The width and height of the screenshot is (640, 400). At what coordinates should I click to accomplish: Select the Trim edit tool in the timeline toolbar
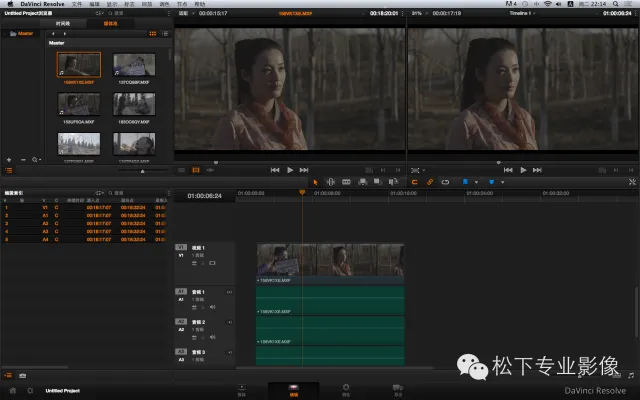tap(331, 182)
